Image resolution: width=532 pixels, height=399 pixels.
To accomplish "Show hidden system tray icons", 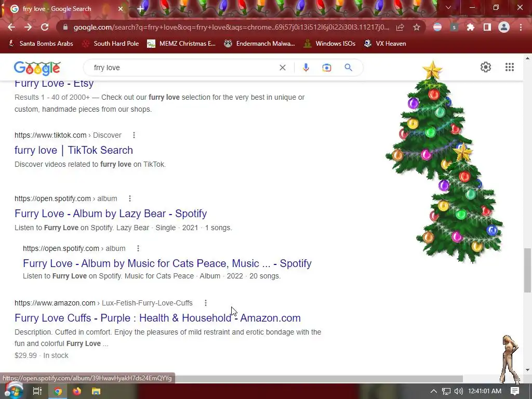I will click(434, 391).
